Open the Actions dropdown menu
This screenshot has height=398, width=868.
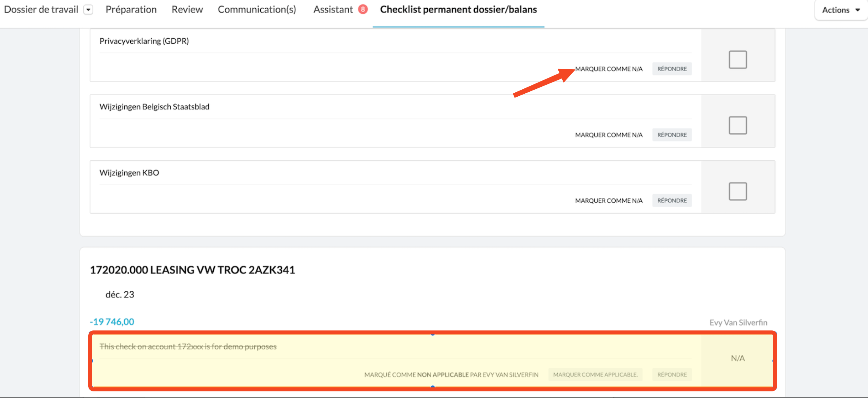click(x=841, y=10)
